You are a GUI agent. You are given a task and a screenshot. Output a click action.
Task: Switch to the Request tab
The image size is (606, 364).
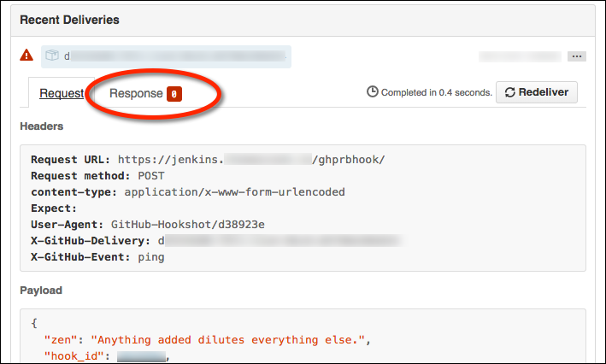click(62, 93)
